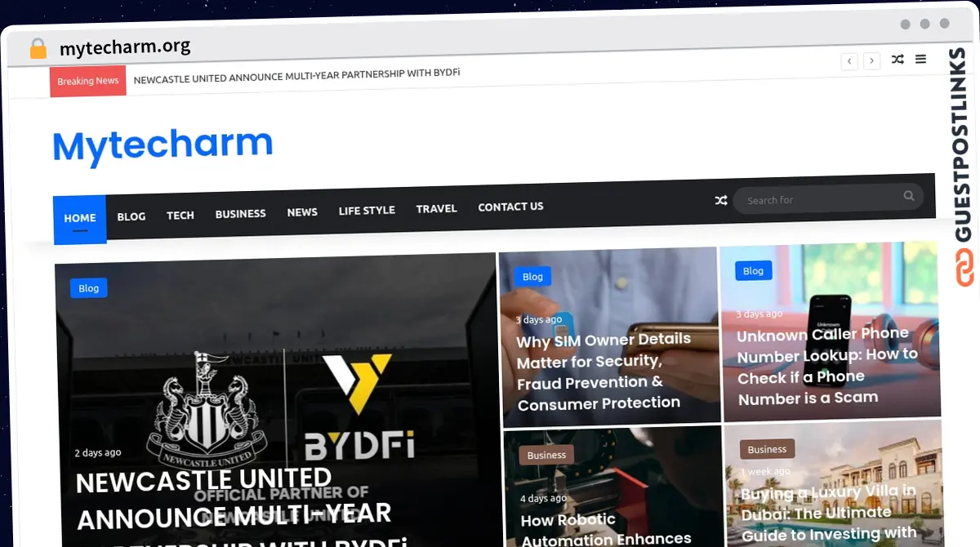This screenshot has width=980, height=547.
Task: Open How Robotic Automation Enhances article
Action: click(x=606, y=530)
